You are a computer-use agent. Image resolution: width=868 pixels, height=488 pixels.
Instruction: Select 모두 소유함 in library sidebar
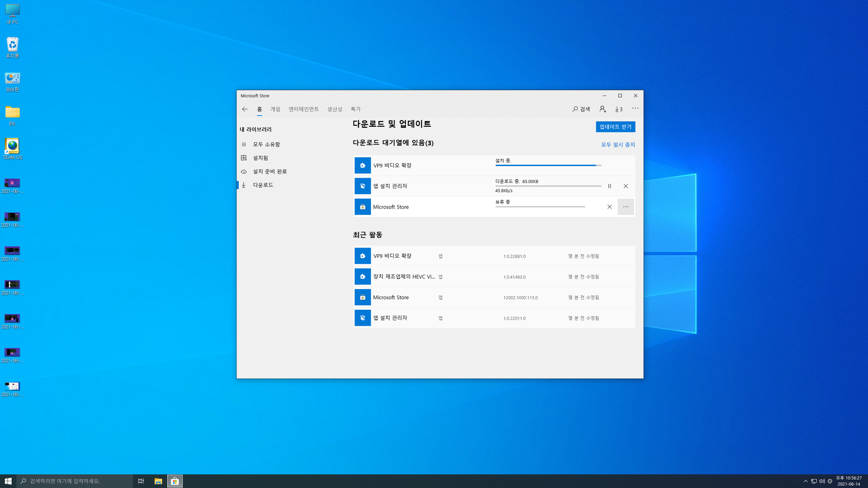coord(266,144)
